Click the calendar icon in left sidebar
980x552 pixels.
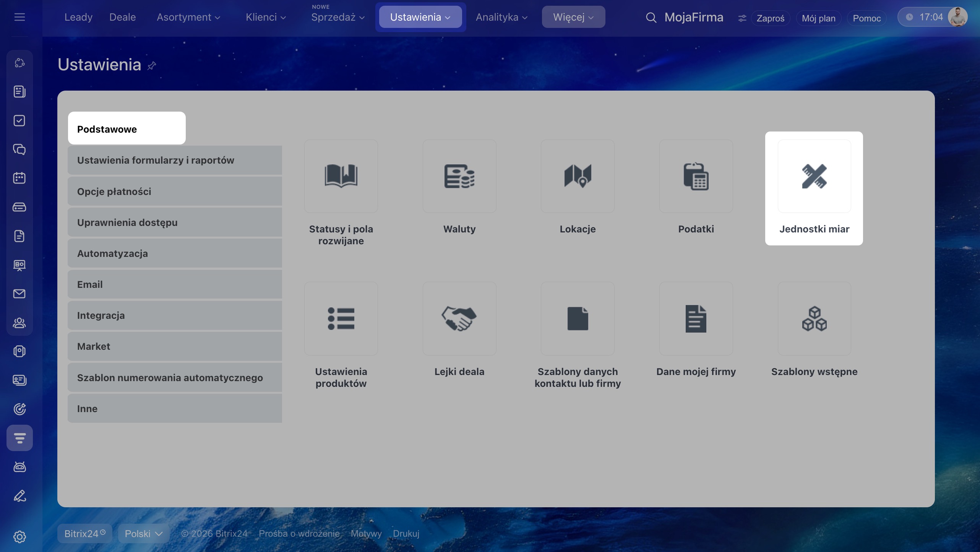(x=19, y=178)
